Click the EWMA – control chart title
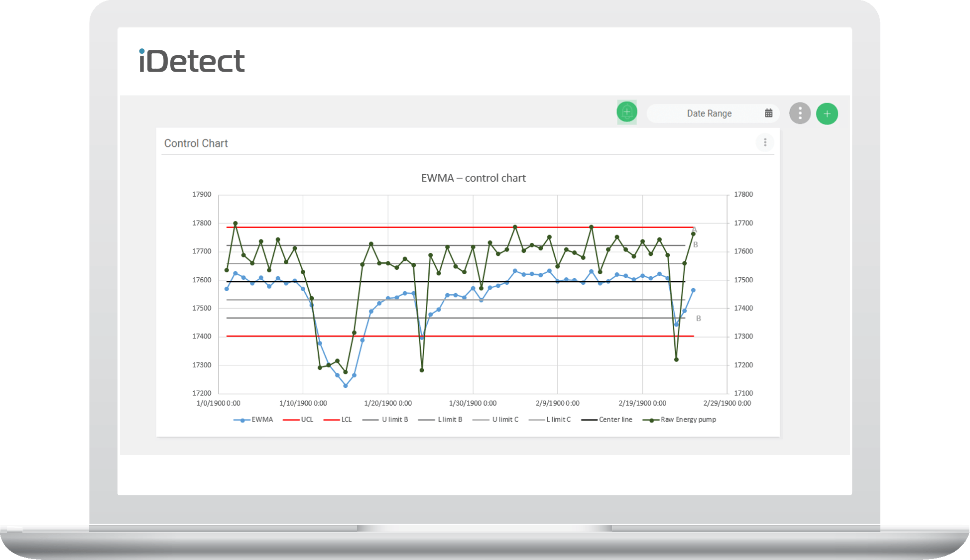The image size is (970, 560). pos(473,178)
